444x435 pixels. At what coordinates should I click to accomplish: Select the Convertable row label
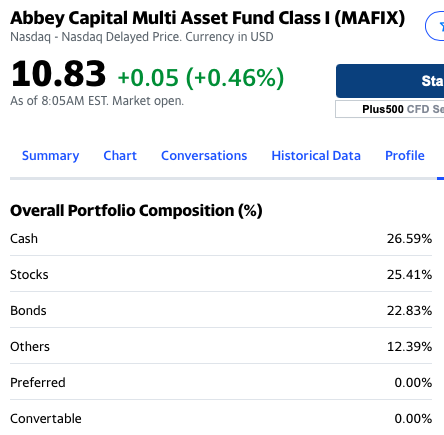coord(46,419)
